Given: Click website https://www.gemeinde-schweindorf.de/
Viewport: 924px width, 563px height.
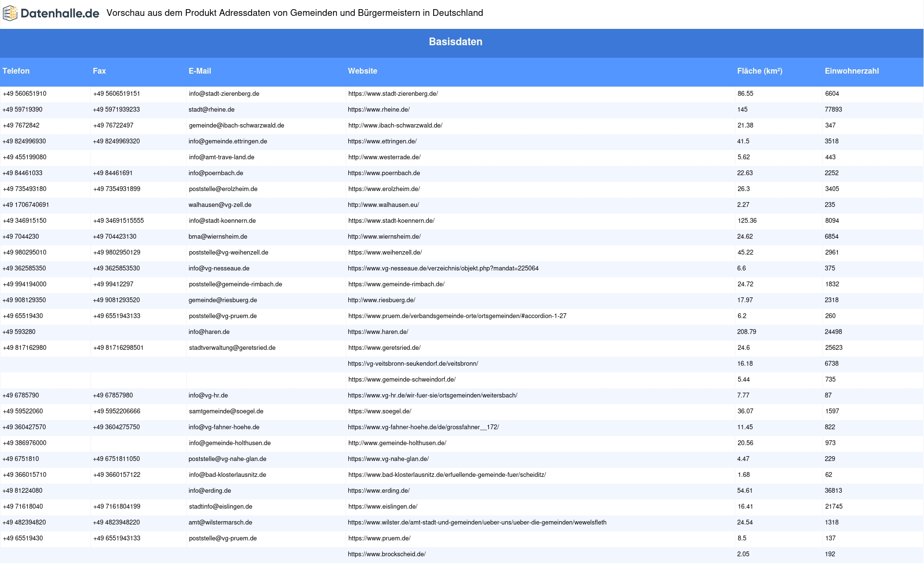Looking at the screenshot, I should 402,380.
